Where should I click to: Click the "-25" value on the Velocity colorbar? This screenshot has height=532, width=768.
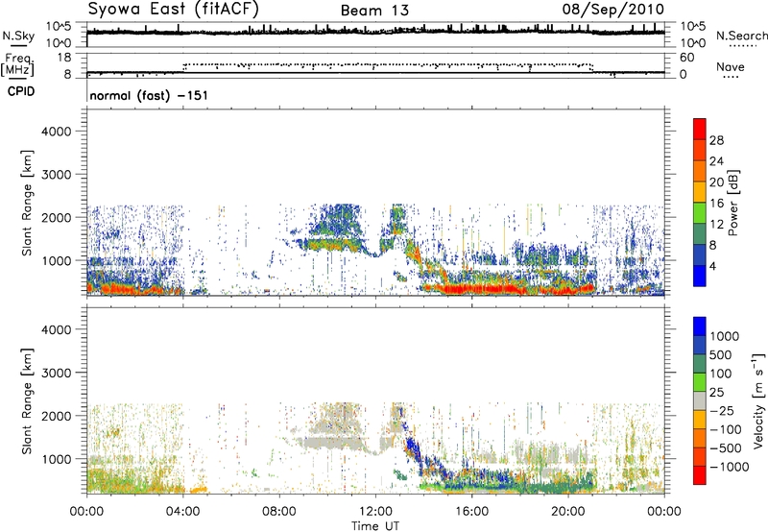pyautogui.click(x=721, y=411)
